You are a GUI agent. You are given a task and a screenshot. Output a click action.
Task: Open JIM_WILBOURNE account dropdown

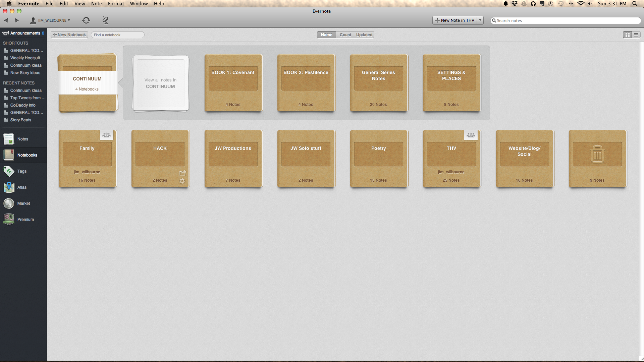click(x=50, y=20)
